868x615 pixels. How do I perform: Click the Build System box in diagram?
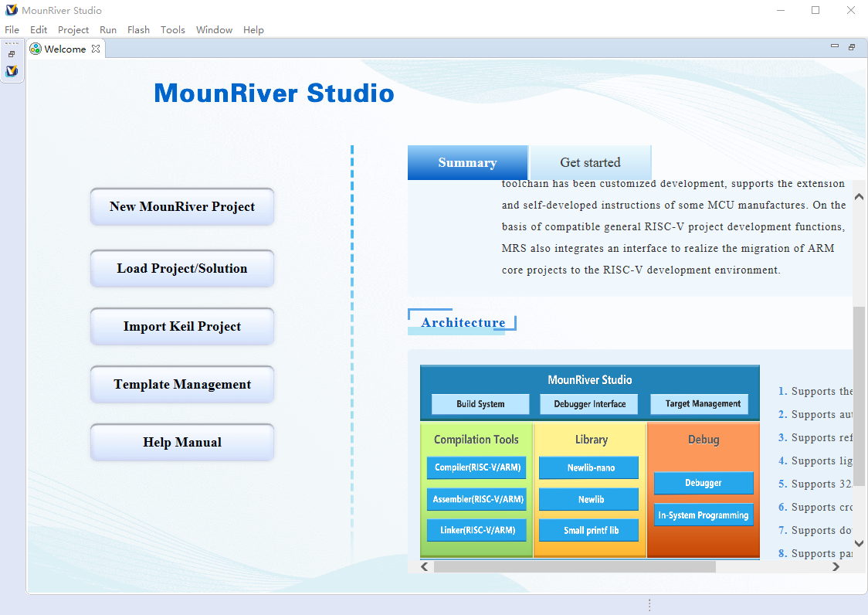(x=480, y=404)
